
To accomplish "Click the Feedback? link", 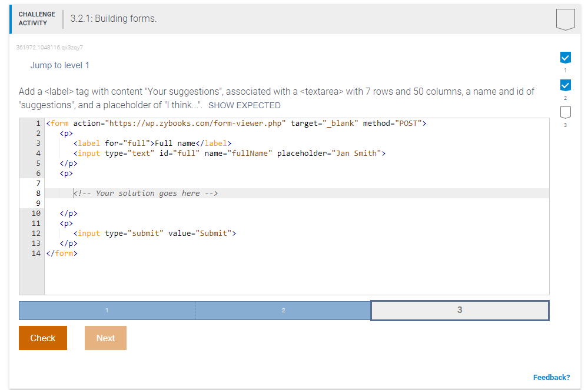I will coord(552,377).
